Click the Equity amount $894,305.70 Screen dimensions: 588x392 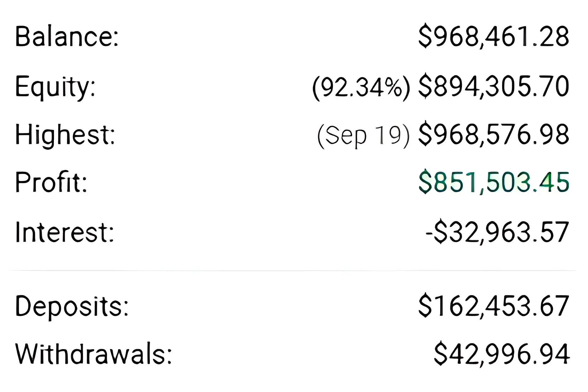[x=494, y=86]
